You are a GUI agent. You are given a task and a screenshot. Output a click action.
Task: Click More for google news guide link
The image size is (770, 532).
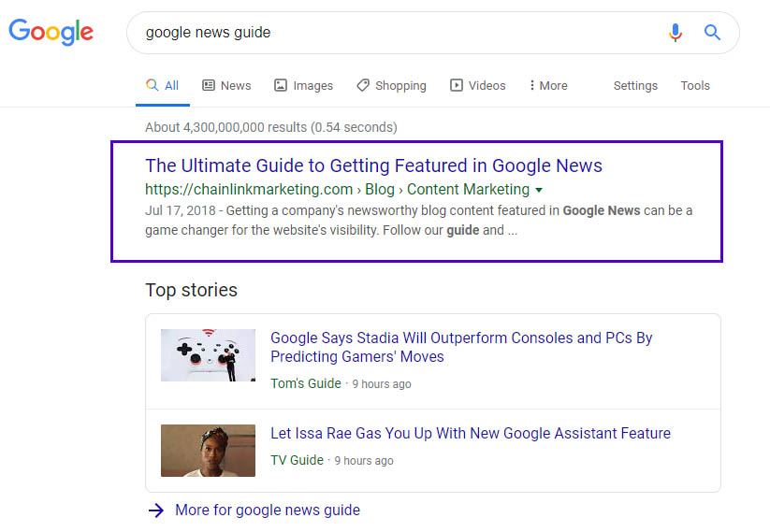tap(268, 510)
